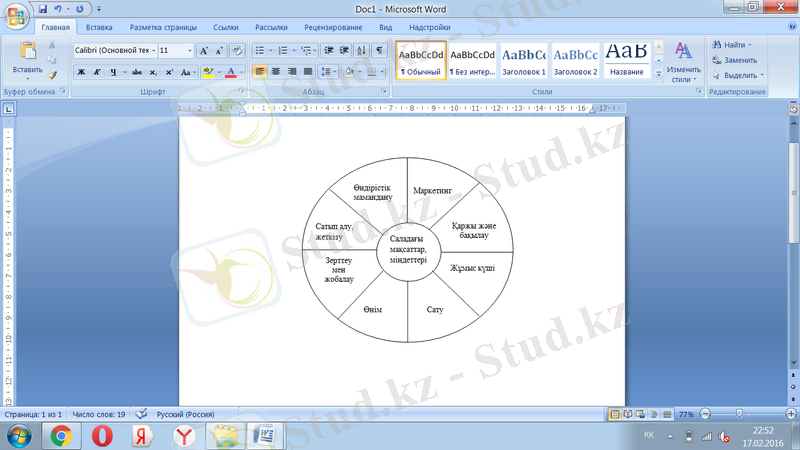Open the Change Styles icon button
Image resolution: width=800 pixels, height=450 pixels.
coord(684,60)
